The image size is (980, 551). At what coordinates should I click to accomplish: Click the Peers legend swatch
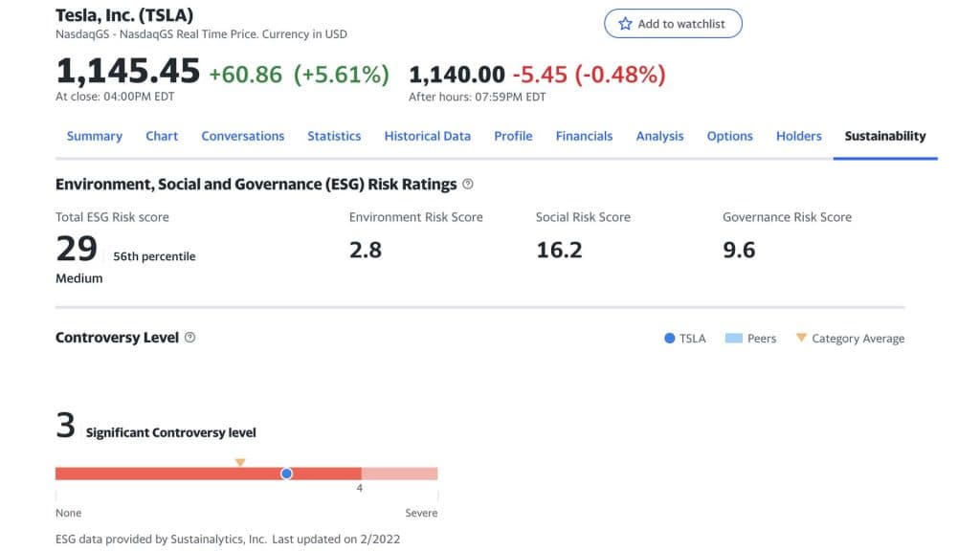click(734, 339)
